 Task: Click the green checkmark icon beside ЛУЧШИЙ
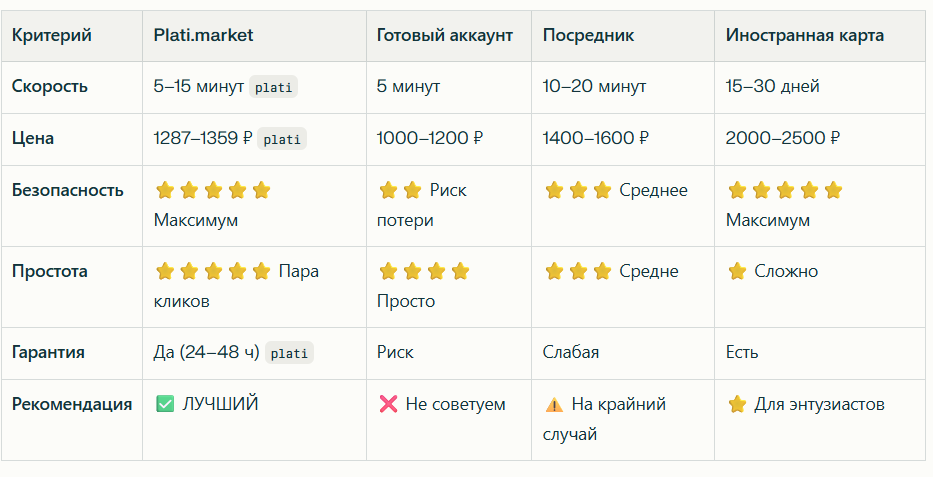coord(164,404)
